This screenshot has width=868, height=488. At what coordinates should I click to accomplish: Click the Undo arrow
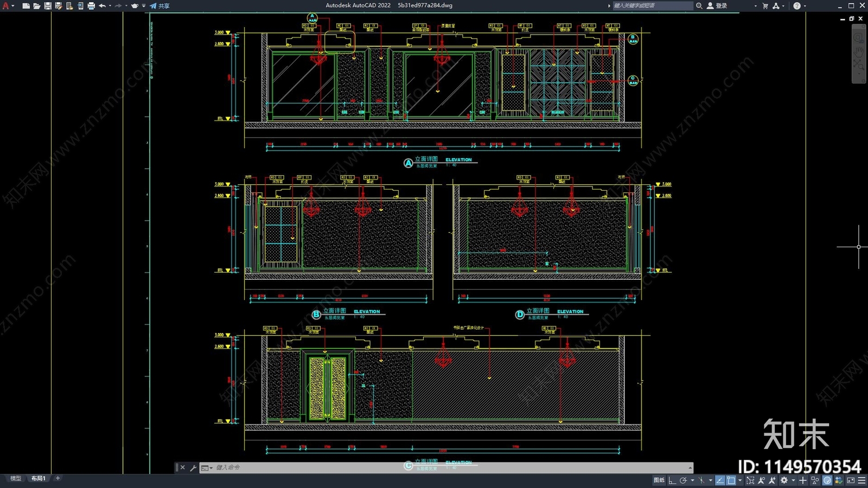point(102,5)
